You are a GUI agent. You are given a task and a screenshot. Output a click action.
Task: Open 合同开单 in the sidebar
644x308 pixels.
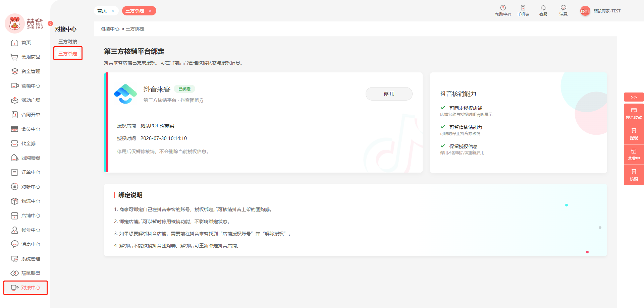point(25,115)
